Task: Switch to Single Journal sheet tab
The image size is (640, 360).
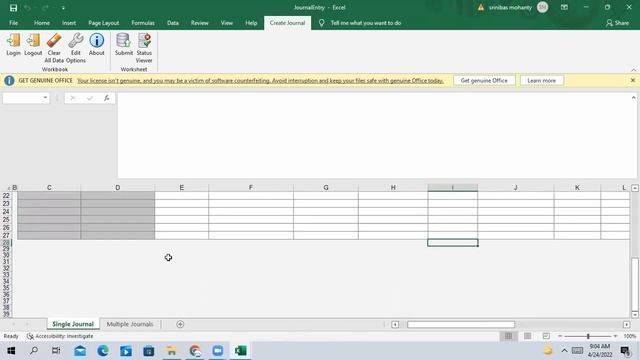Action: tap(73, 324)
